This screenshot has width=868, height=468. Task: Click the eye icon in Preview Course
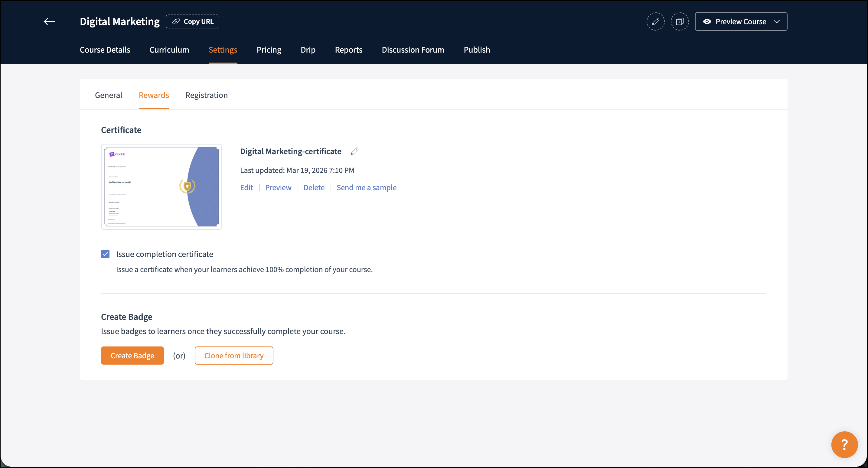[x=707, y=21]
